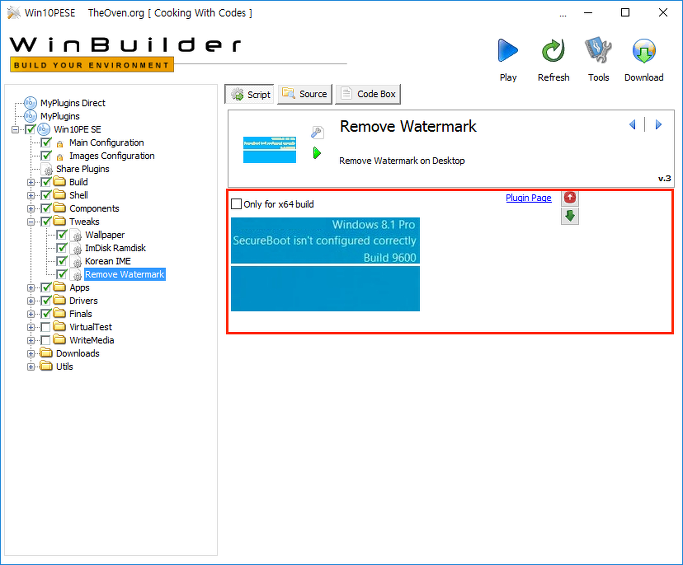Screen dimensions: 683x565
Task: Check the WriteMedia folder checkbox
Action: (x=45, y=340)
